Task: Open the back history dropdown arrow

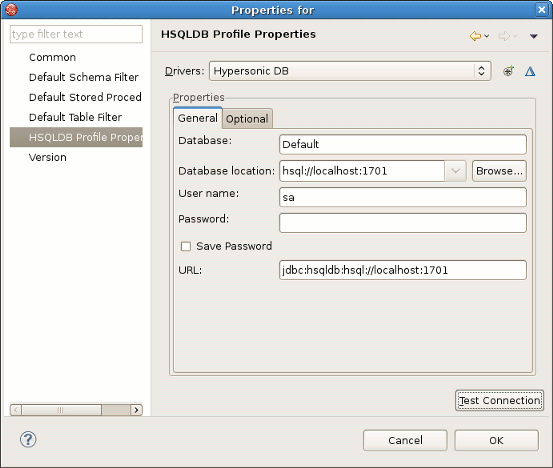Action: (x=487, y=36)
